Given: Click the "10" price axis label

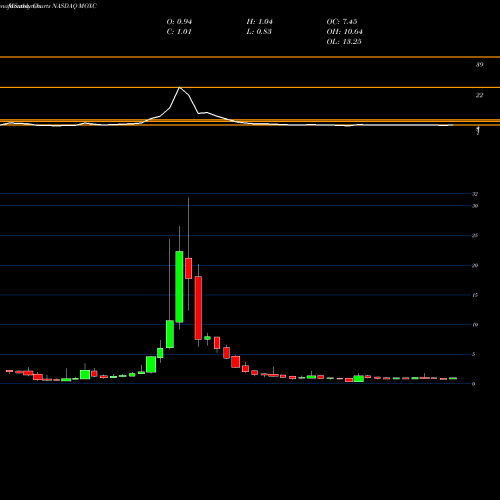Looking at the screenshot, I should pos(475,325).
